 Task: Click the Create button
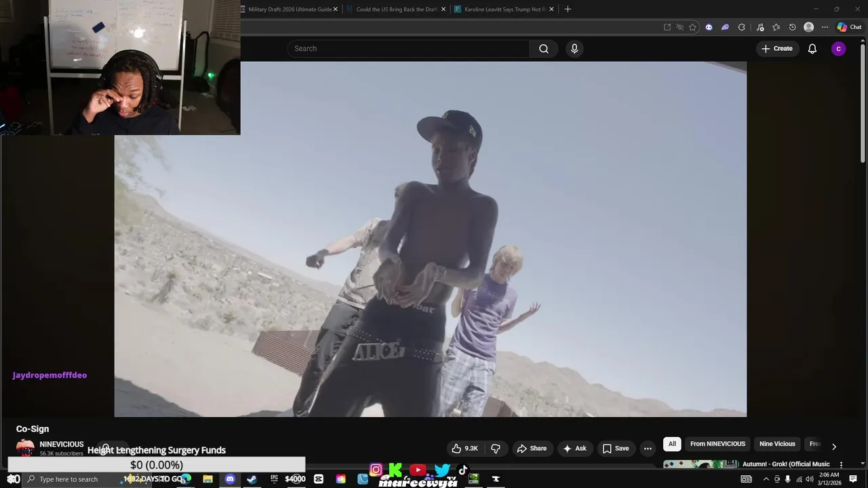point(776,49)
